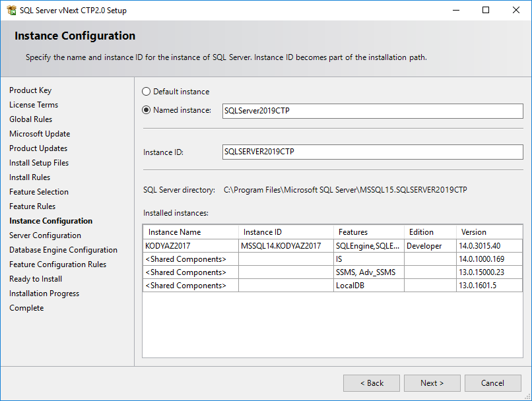Select the Shared Components row with SSMS, Adv_SSMS
532x401 pixels.
tap(333, 272)
